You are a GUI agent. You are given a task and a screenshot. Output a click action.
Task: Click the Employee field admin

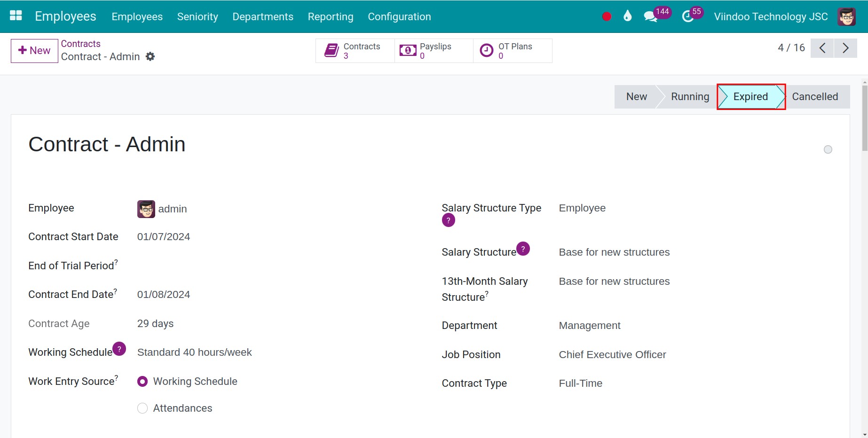172,209
